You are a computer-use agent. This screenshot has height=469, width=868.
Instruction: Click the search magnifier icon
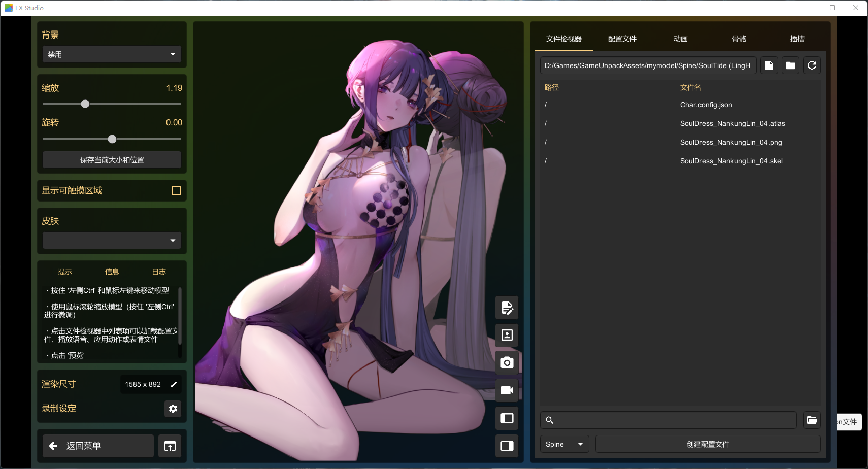(x=549, y=420)
